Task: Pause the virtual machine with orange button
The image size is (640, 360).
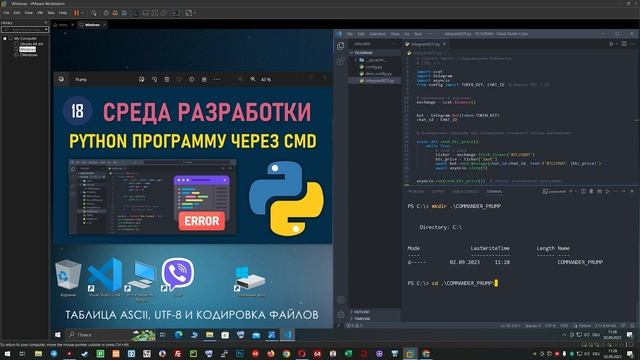Action: coord(76,13)
